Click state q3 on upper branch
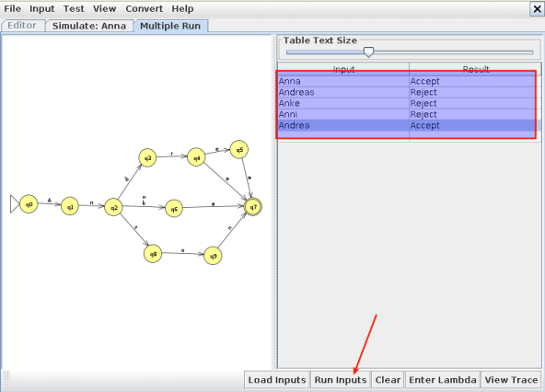545x392 pixels. (147, 157)
